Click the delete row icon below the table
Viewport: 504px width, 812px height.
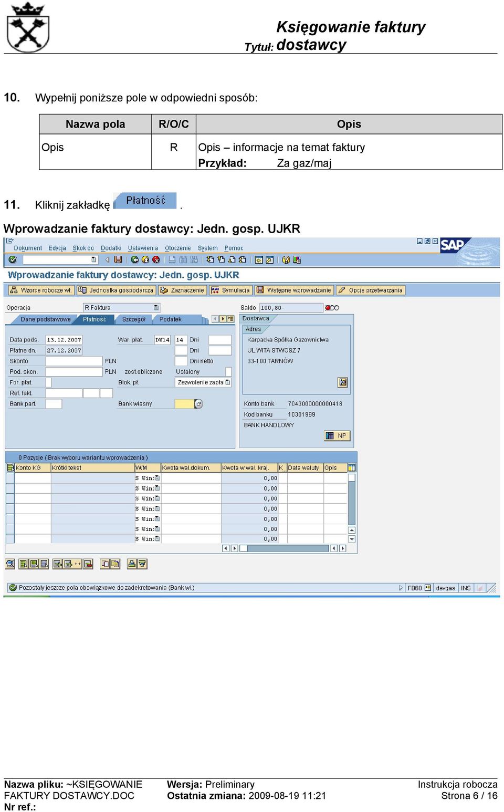pyautogui.click(x=88, y=564)
